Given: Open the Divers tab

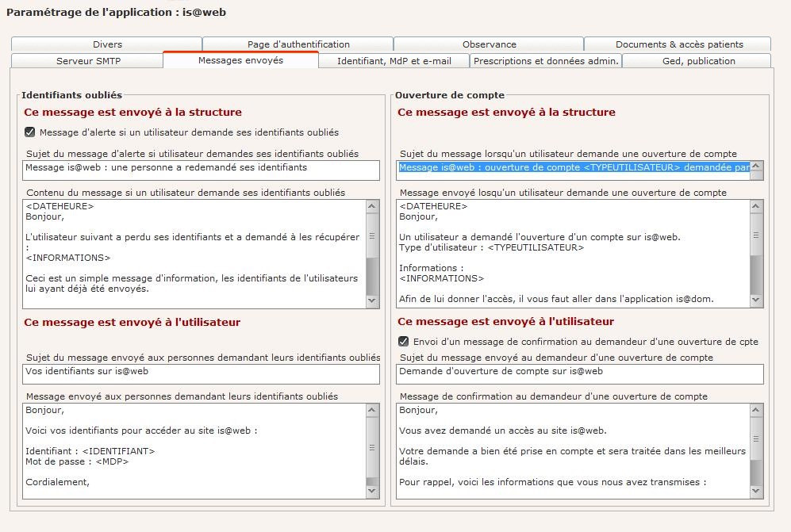Looking at the screenshot, I should (x=107, y=44).
